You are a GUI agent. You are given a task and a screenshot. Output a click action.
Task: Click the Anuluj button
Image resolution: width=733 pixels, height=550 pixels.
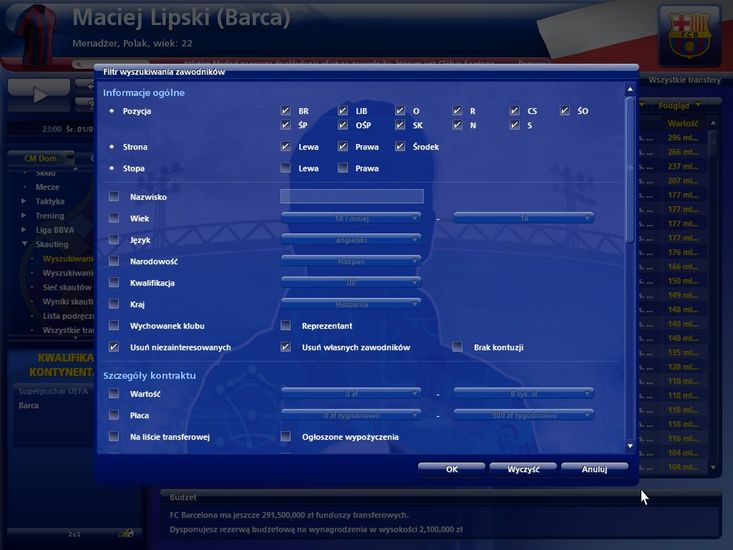(x=594, y=468)
